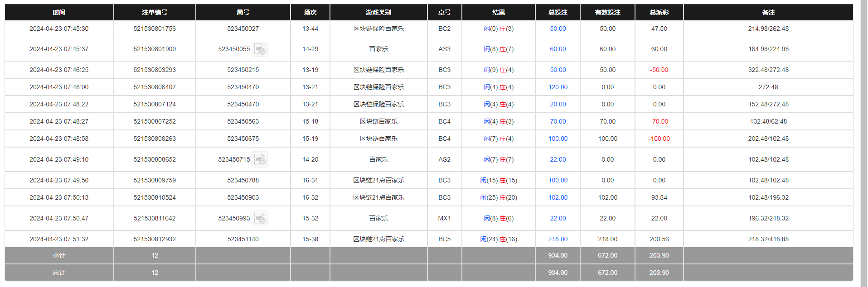Click session 13-44 cell
This screenshot has width=868, height=287.
pyautogui.click(x=310, y=29)
